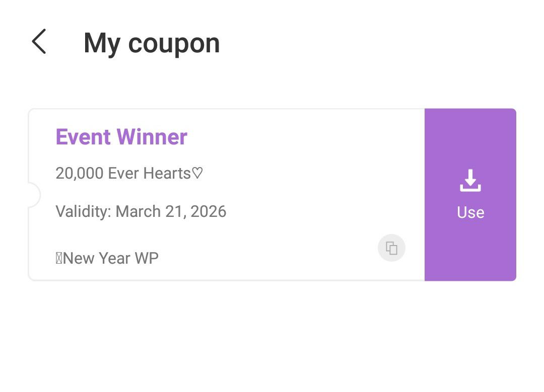This screenshot has height=392, width=544.
Task: Tap the Validity: March 21, 2026 line
Action: 141,211
